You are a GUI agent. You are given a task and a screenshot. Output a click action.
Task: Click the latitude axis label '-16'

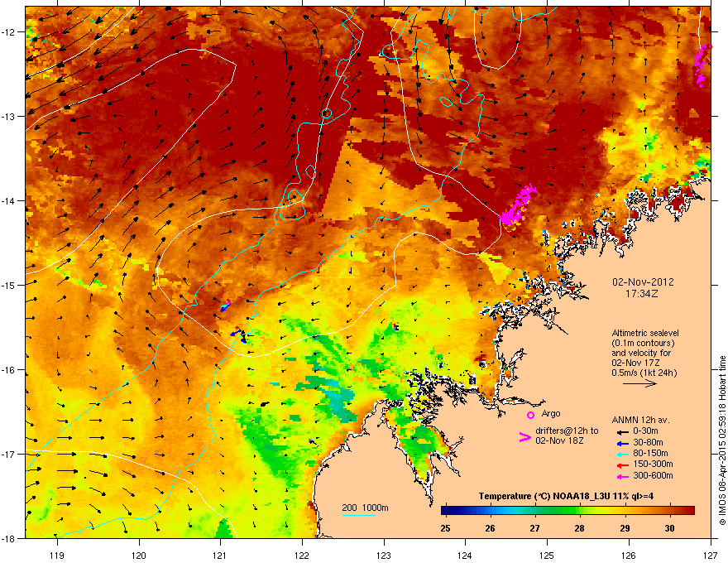tap(8, 370)
